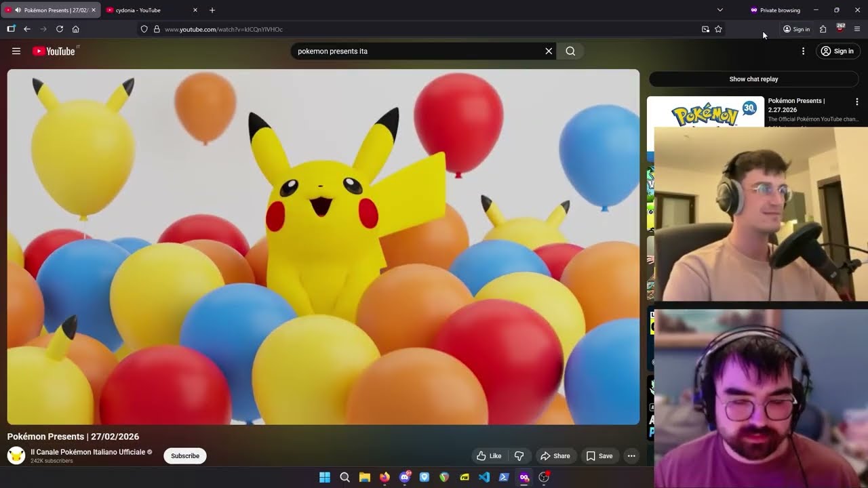Screen dimensions: 868x488
Task: Bookmark this page with the star
Action: coord(718,29)
